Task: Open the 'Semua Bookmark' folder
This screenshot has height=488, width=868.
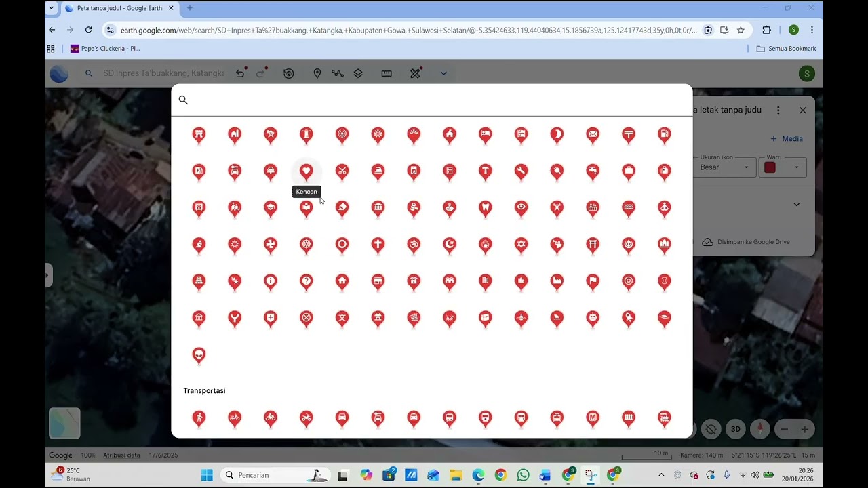Action: (786, 49)
